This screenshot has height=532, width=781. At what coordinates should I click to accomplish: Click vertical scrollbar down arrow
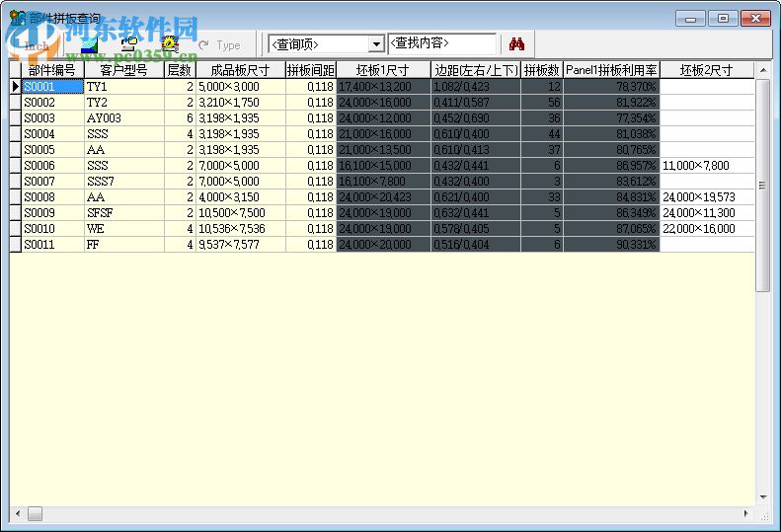(763, 497)
